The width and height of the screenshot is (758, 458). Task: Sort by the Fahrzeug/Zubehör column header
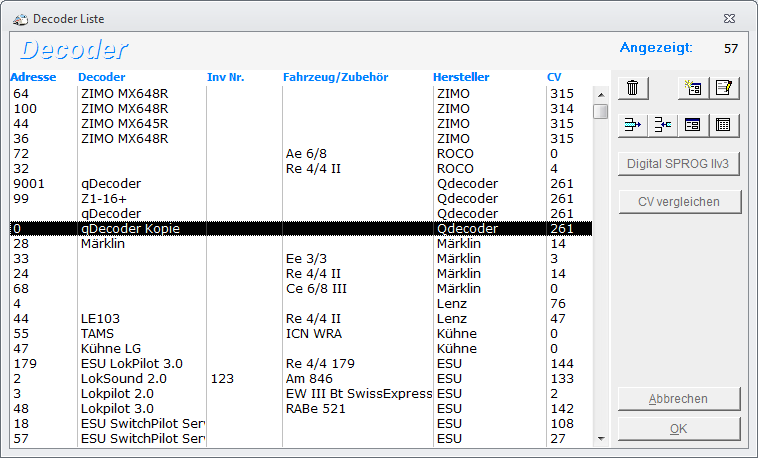tap(335, 77)
